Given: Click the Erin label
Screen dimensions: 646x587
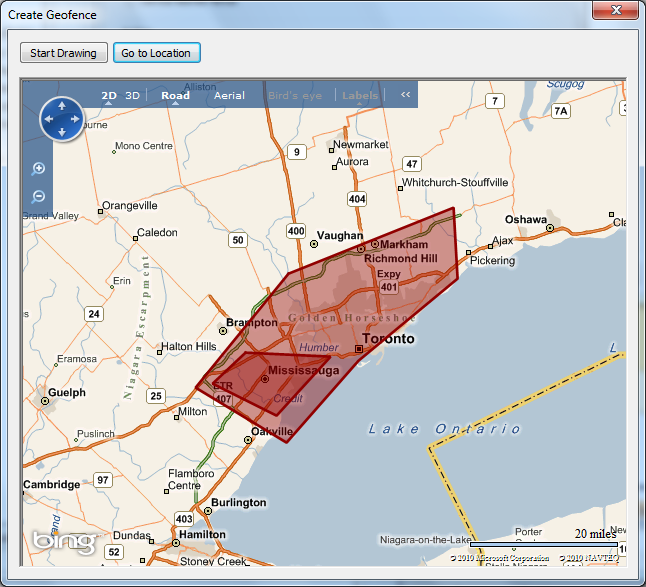Looking at the screenshot, I should click(x=122, y=281).
